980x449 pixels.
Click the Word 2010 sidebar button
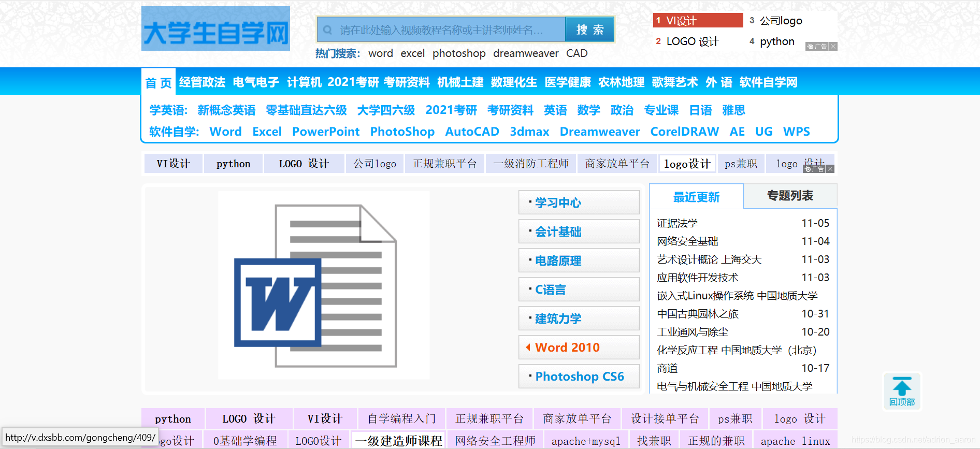click(579, 347)
